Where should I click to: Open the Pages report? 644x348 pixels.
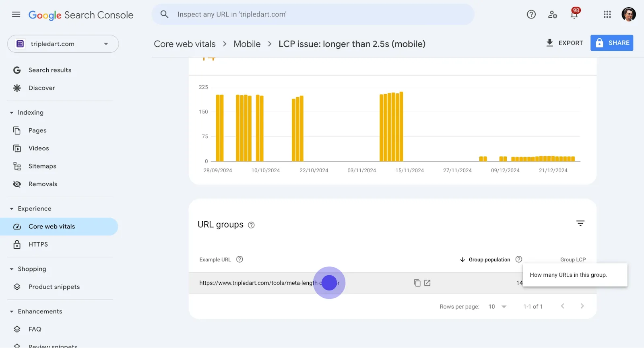(x=37, y=131)
